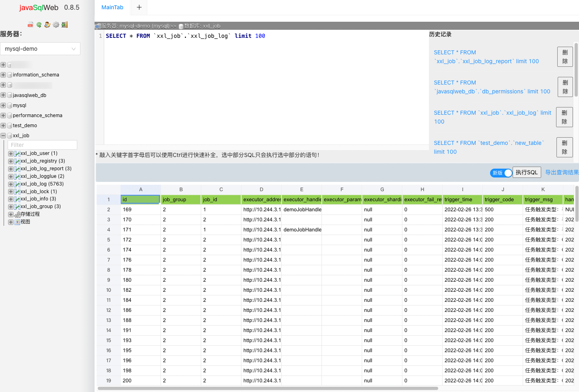Screen dimensions: 579x392
Task: Click the xxl_job_logglue table icon
Action: point(17,176)
